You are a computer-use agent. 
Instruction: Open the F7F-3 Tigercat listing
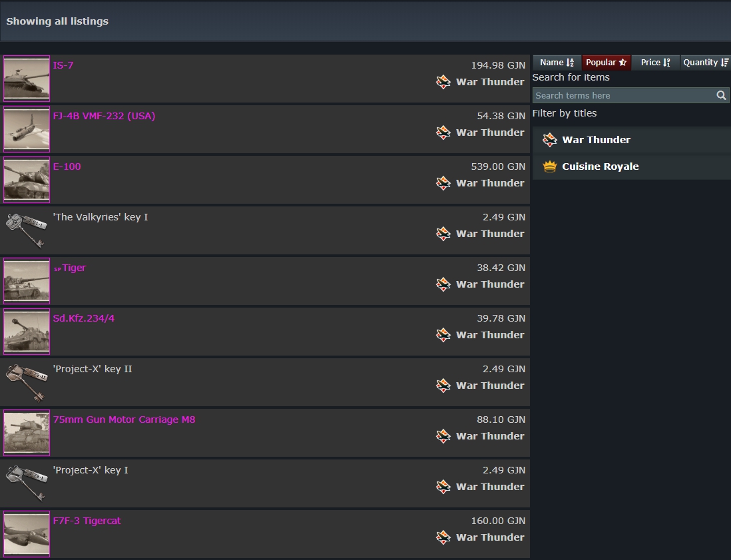click(x=87, y=521)
